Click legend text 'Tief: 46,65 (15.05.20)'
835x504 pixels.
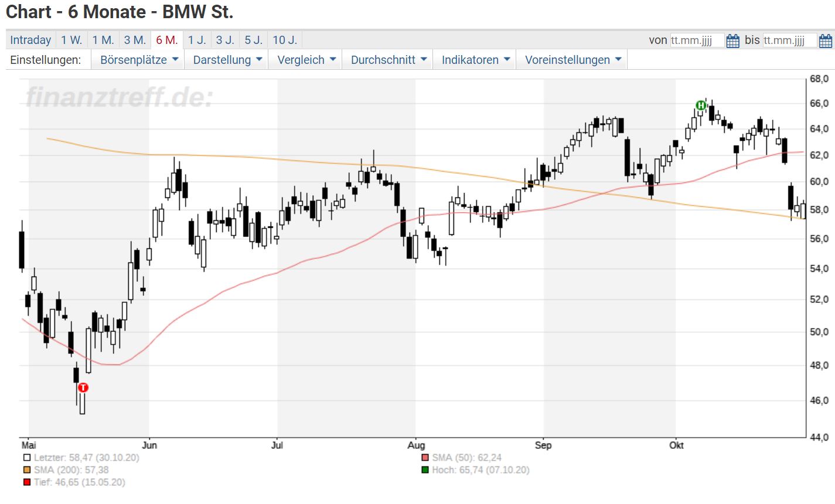pos(80,482)
